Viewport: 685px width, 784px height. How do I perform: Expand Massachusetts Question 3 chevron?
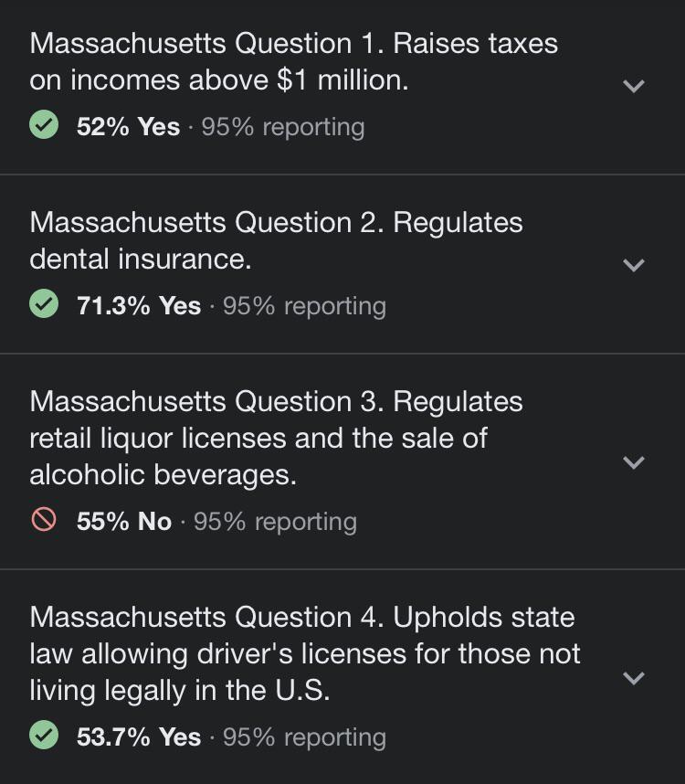coord(633,462)
